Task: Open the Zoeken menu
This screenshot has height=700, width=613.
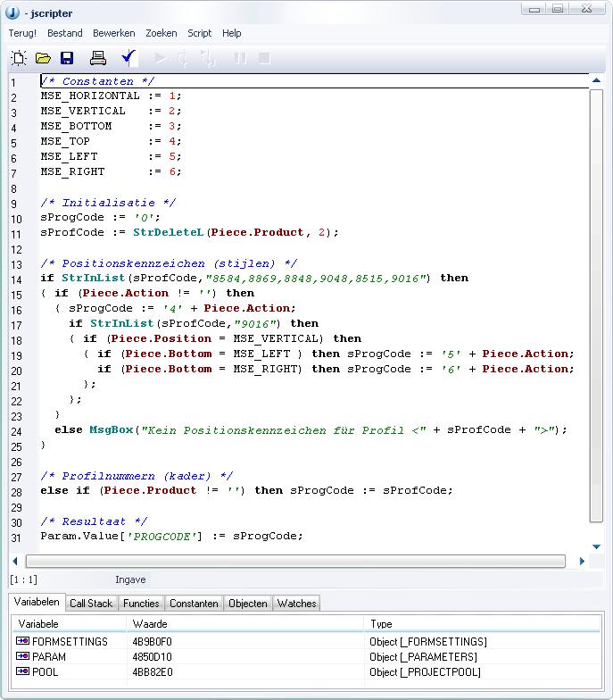Action: pos(161,33)
